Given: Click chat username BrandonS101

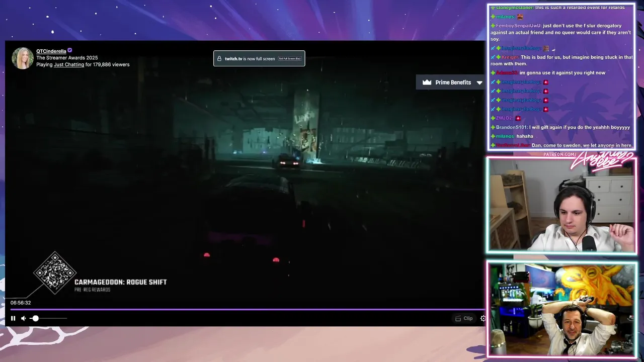Looking at the screenshot, I should (511, 127).
